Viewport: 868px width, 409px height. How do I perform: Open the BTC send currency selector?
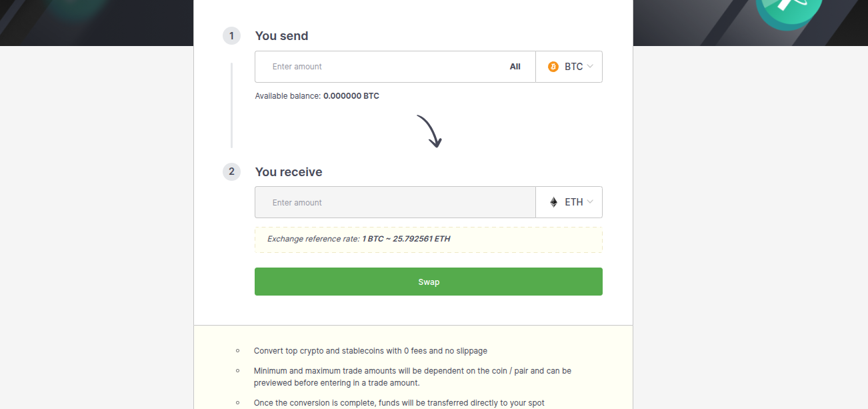(x=569, y=67)
